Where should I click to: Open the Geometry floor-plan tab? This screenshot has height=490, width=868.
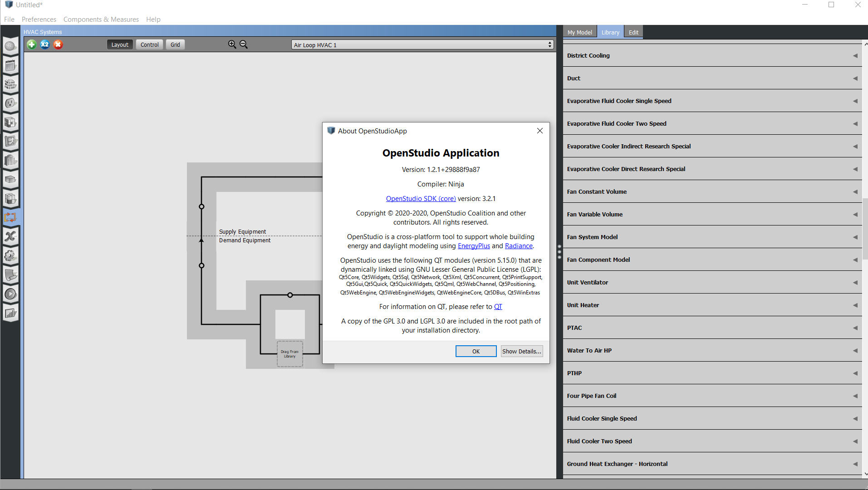click(x=10, y=141)
